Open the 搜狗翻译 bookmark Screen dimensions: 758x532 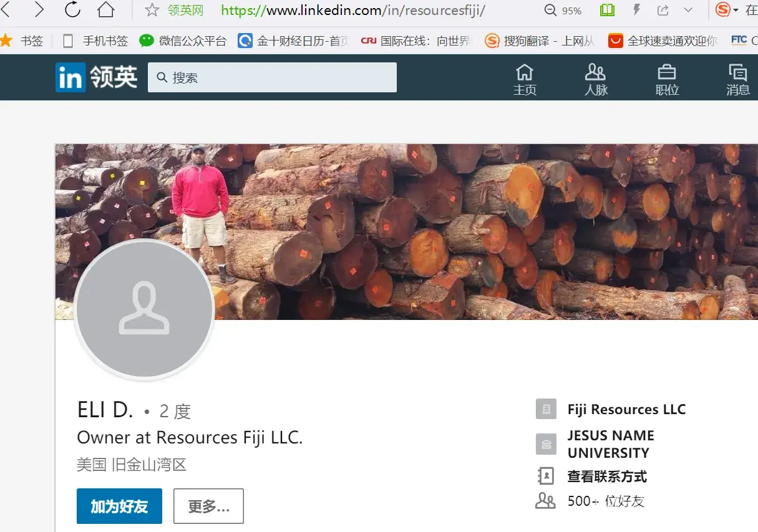pos(540,41)
